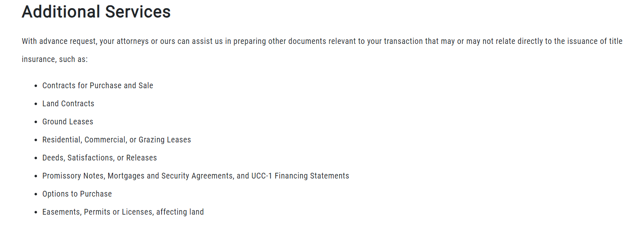Select Contracts for Purchase and Sale item
The image size is (644, 229).
point(98,86)
